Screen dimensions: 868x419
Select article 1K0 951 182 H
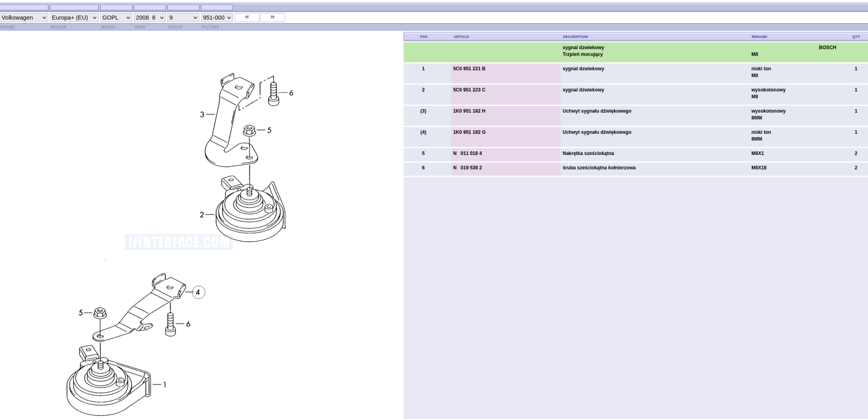click(x=469, y=111)
